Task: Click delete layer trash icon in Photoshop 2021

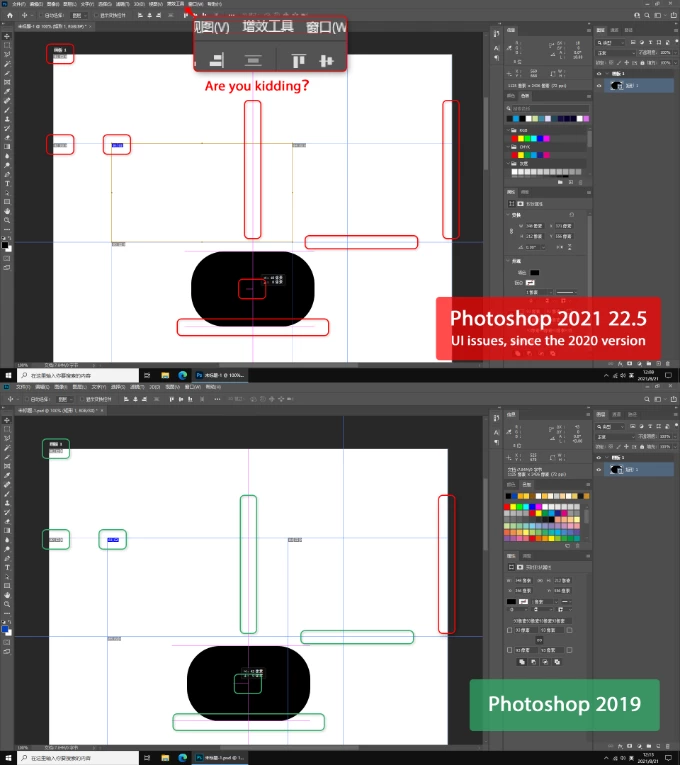Action: click(x=667, y=363)
